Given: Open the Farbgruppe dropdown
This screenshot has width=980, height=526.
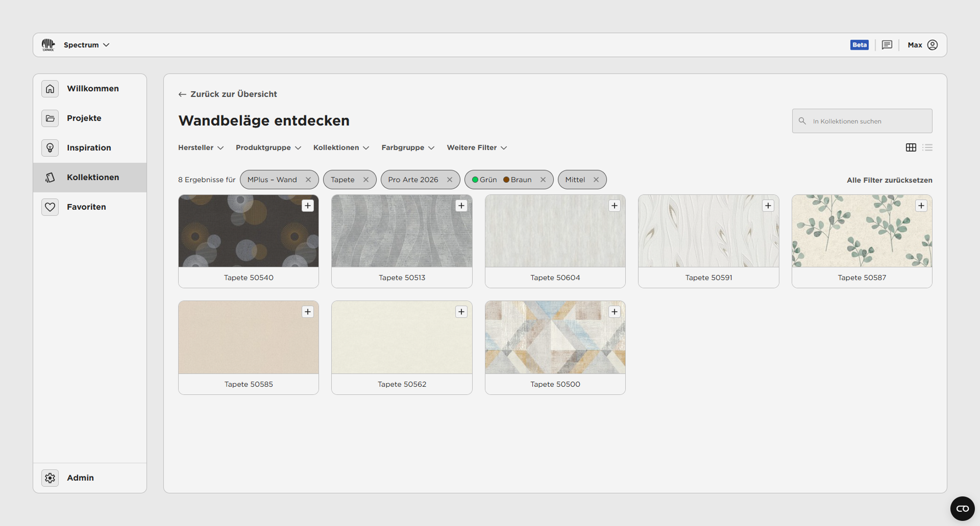Looking at the screenshot, I should tap(407, 147).
